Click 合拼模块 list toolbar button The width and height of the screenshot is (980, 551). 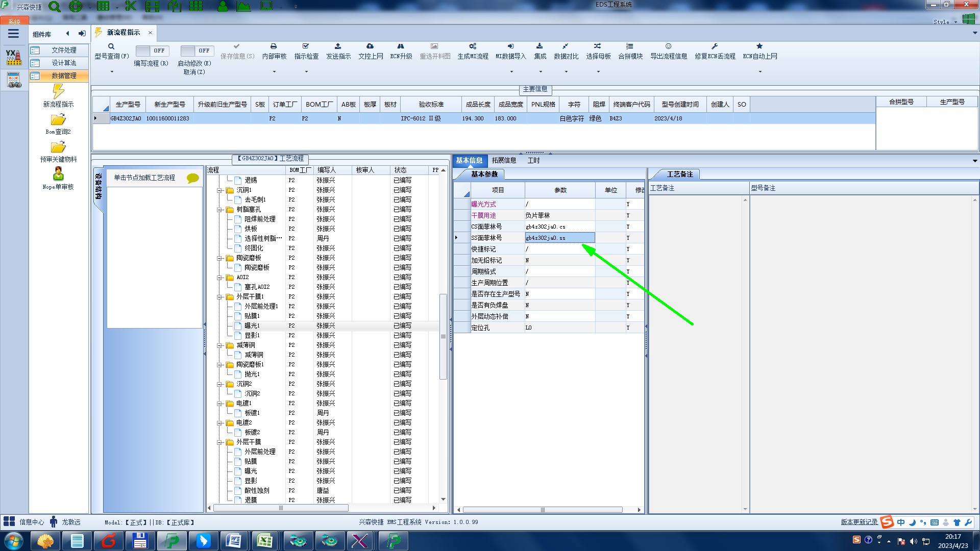click(630, 51)
